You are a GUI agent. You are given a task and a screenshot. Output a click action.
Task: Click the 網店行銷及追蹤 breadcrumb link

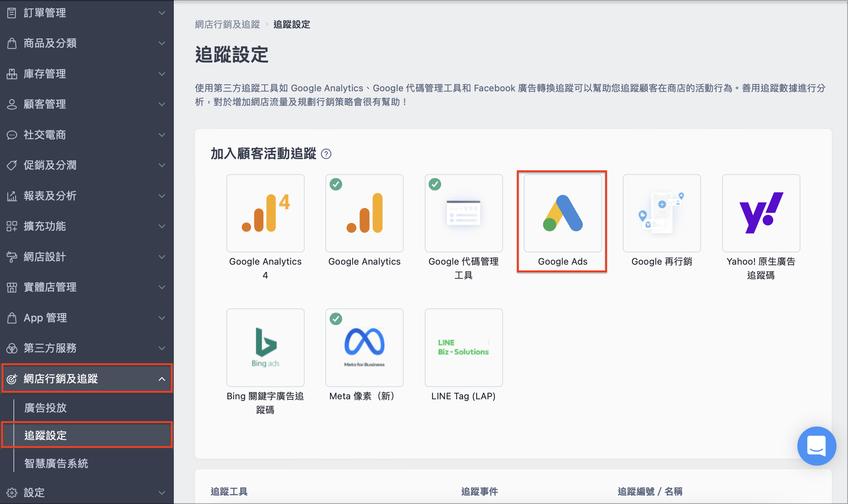click(x=228, y=25)
